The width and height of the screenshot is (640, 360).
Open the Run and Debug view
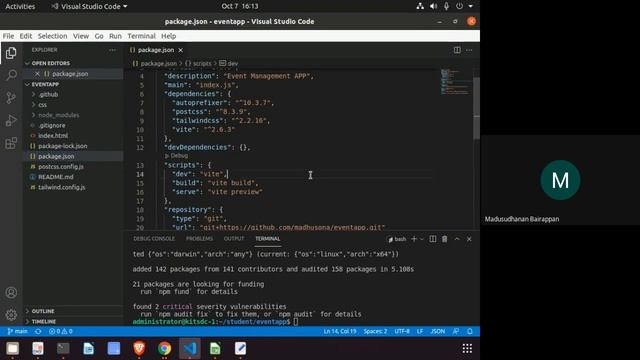(11, 120)
